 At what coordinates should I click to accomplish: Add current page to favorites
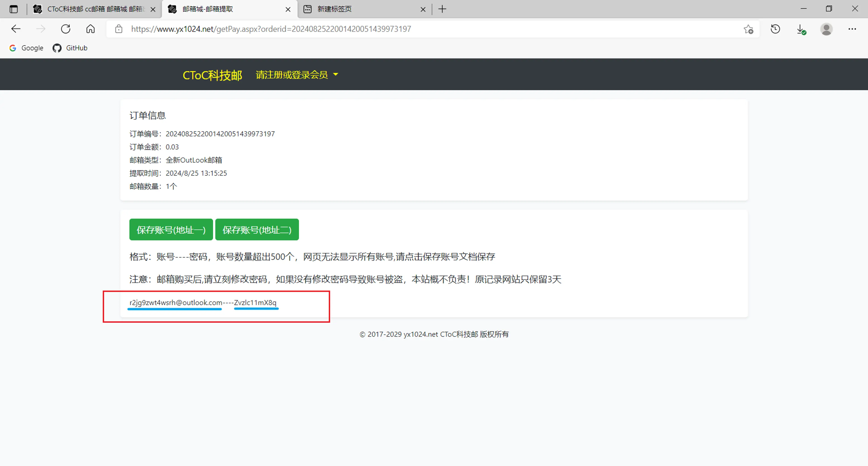tap(748, 29)
